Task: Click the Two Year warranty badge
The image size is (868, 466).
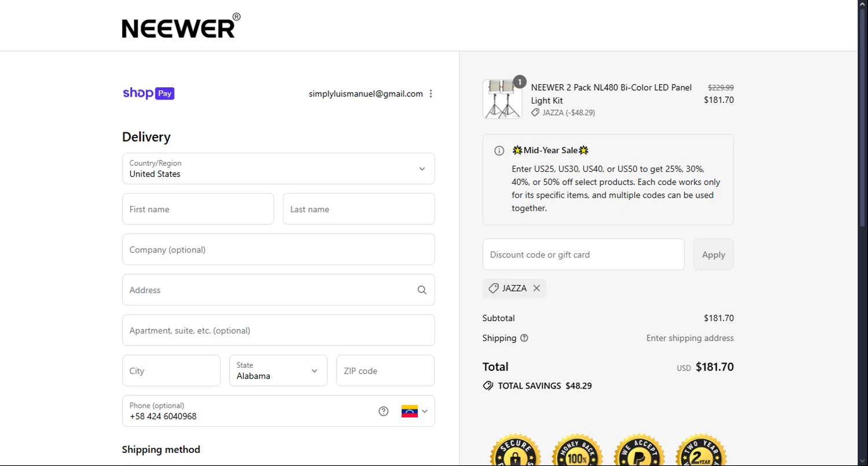Action: pos(701,450)
